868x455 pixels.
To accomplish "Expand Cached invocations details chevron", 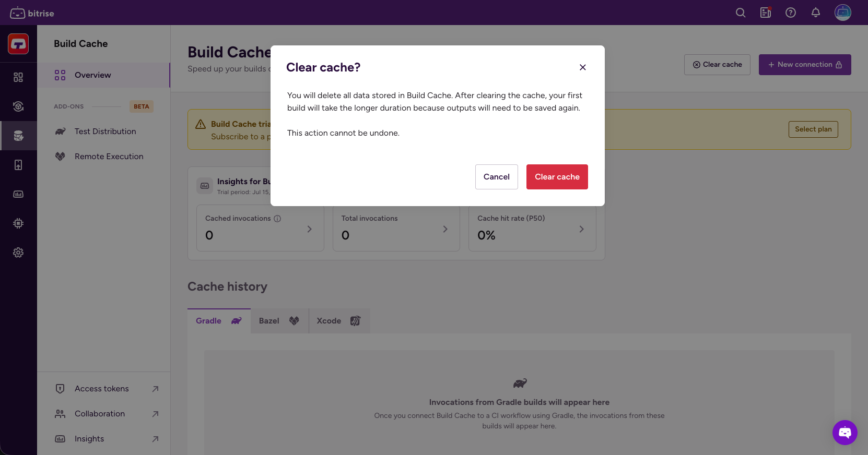I will (x=309, y=229).
